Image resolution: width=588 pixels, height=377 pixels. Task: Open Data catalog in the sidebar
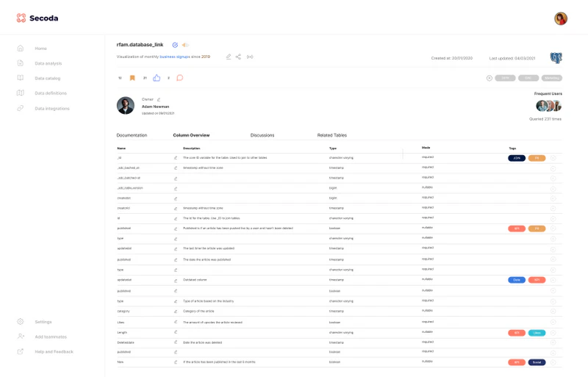tap(47, 79)
